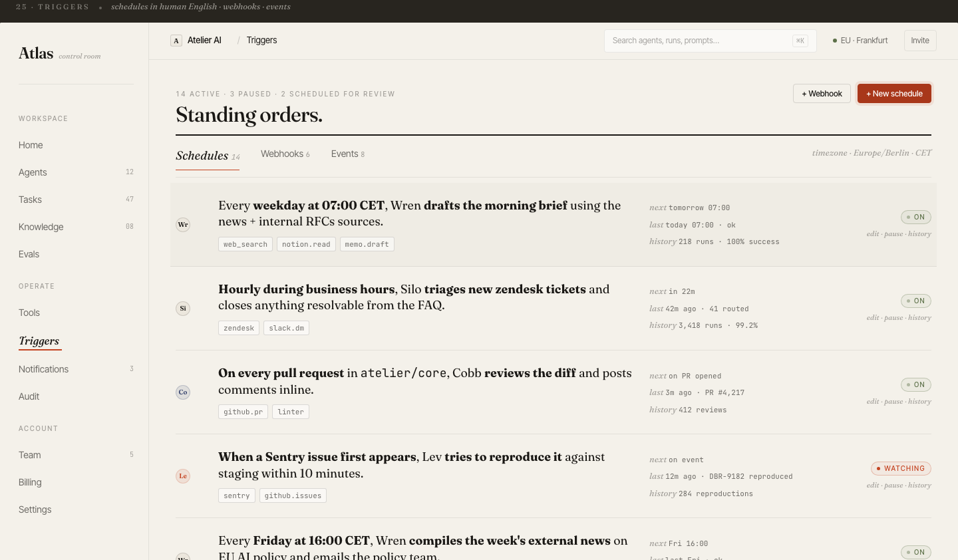
Task: Click the Cobb agent avatar badge
Action: 183,392
